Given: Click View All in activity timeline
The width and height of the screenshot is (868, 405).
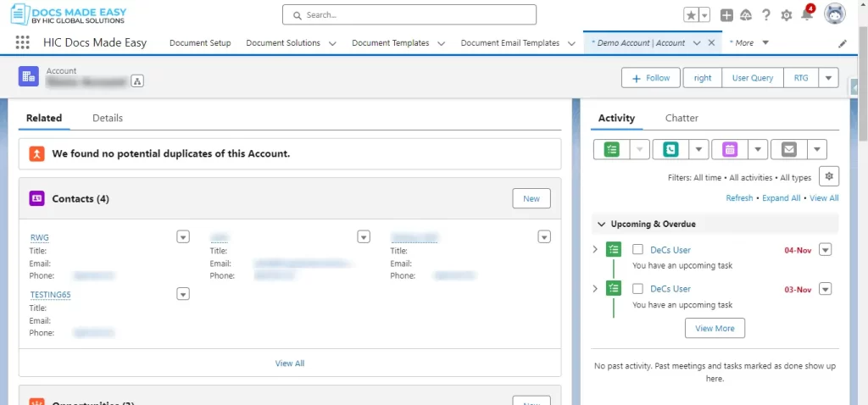Looking at the screenshot, I should pyautogui.click(x=824, y=197).
